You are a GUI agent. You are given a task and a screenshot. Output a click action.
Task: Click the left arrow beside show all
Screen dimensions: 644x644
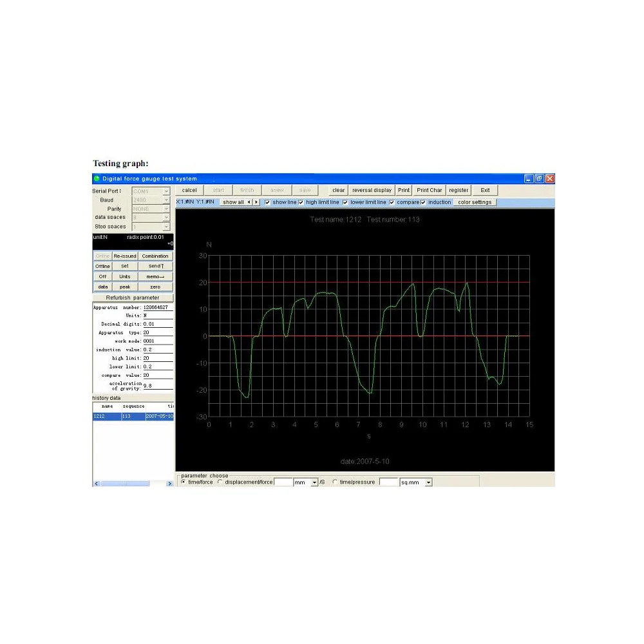point(249,202)
